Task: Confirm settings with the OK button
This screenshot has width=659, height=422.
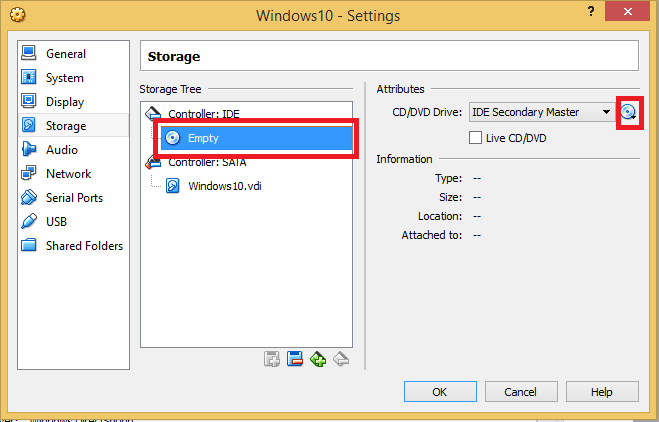Action: 440,392
